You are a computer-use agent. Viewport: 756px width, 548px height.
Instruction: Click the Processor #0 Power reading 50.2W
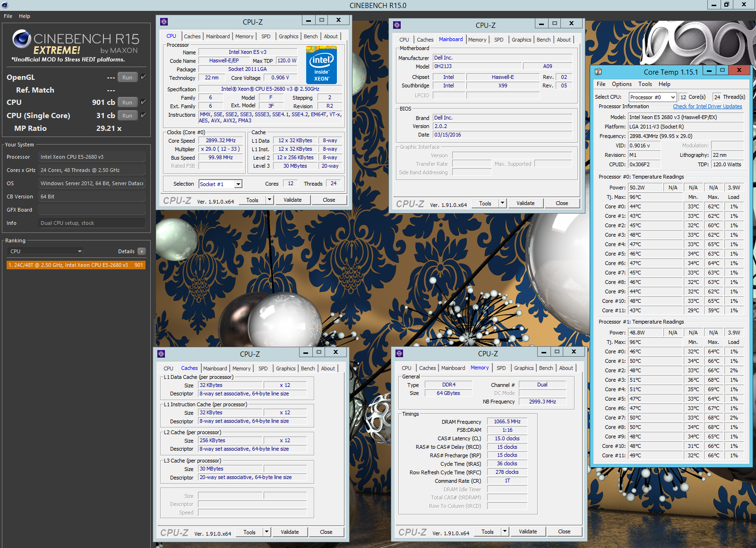(645, 188)
